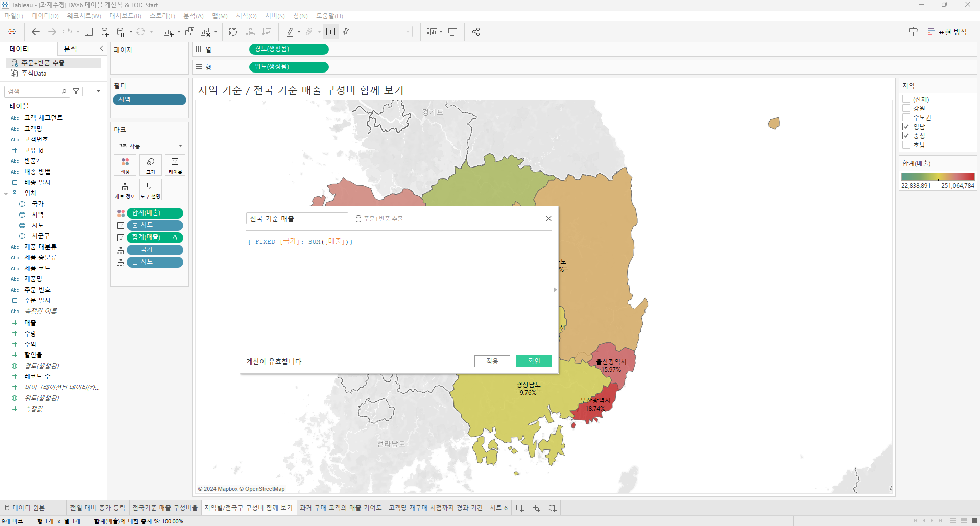The height and width of the screenshot is (526, 980).
Task: Click the presentation mode icon
Action: 452,32
